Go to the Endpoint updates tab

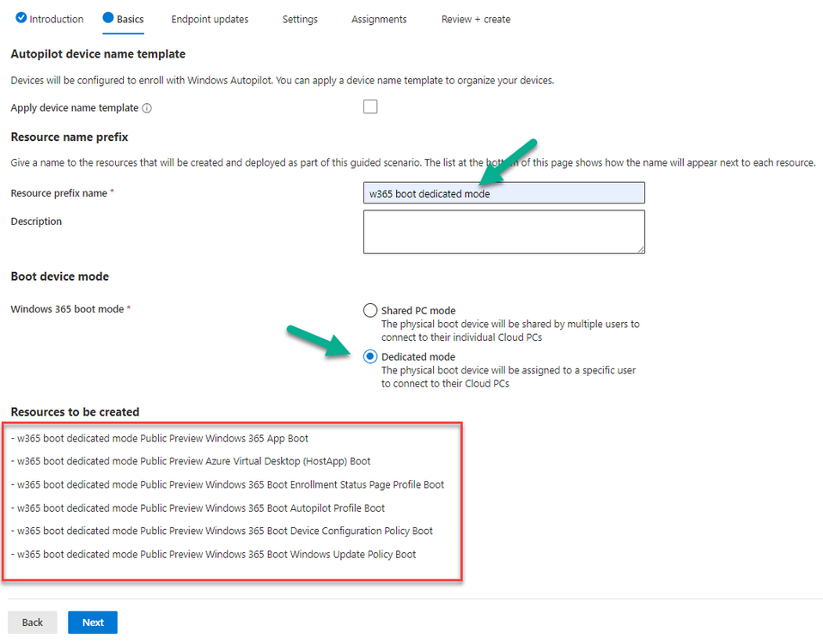coord(210,19)
